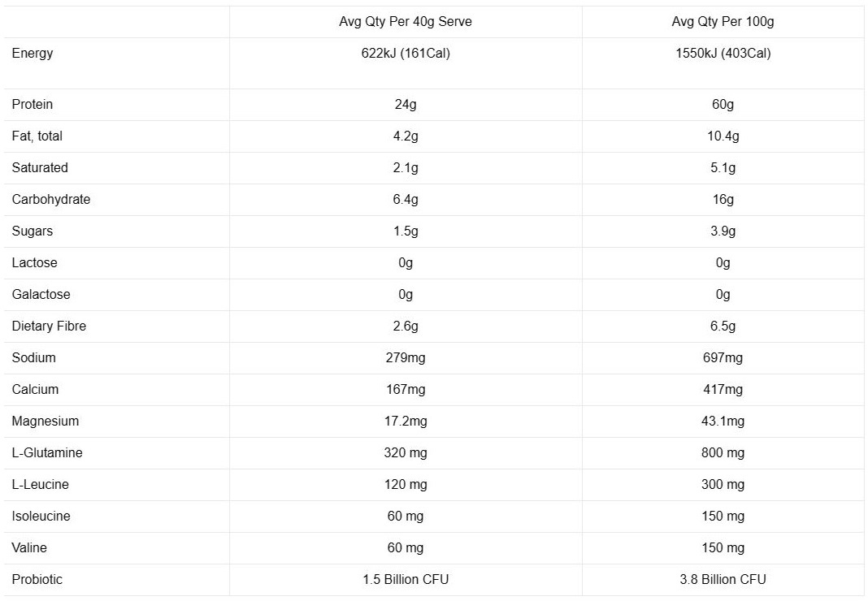Click the Protein 24g value
Image resolution: width=868 pixels, height=601 pixels.
coord(406,104)
